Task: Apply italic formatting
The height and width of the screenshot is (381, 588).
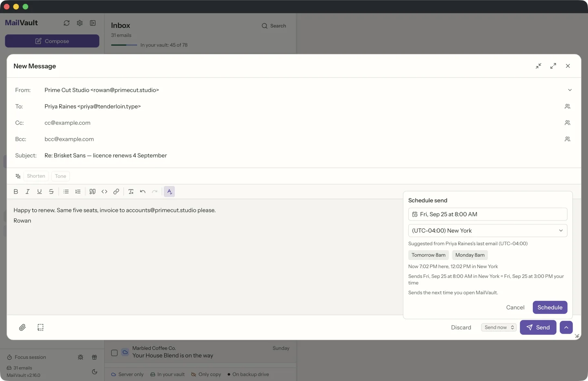Action: click(x=28, y=192)
